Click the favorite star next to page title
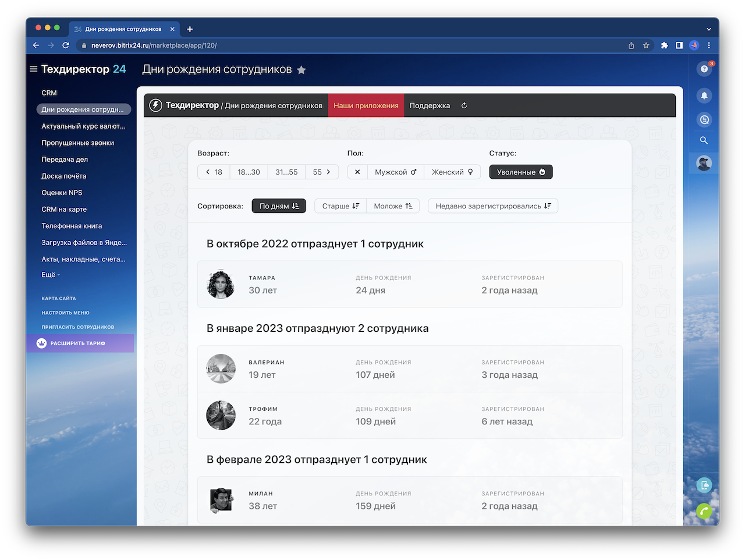Image resolution: width=745 pixels, height=560 pixels. (x=301, y=70)
